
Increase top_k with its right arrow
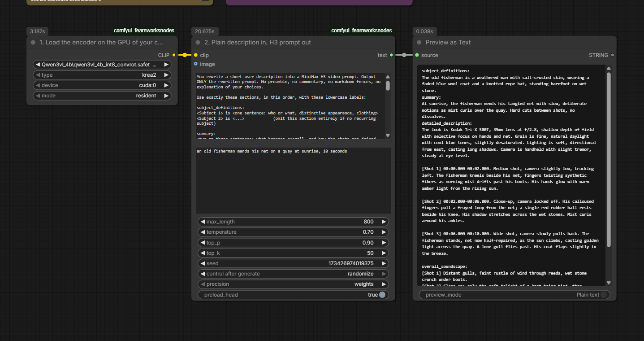tap(384, 253)
